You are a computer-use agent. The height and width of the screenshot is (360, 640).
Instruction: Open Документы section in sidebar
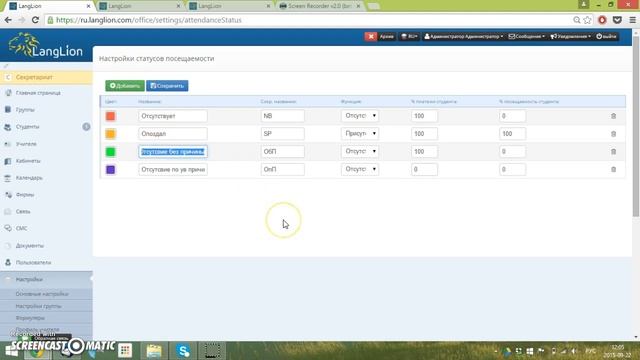(29, 246)
